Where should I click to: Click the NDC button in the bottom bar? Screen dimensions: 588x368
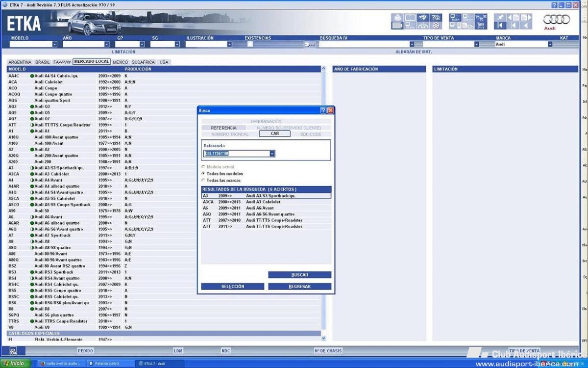[226, 351]
